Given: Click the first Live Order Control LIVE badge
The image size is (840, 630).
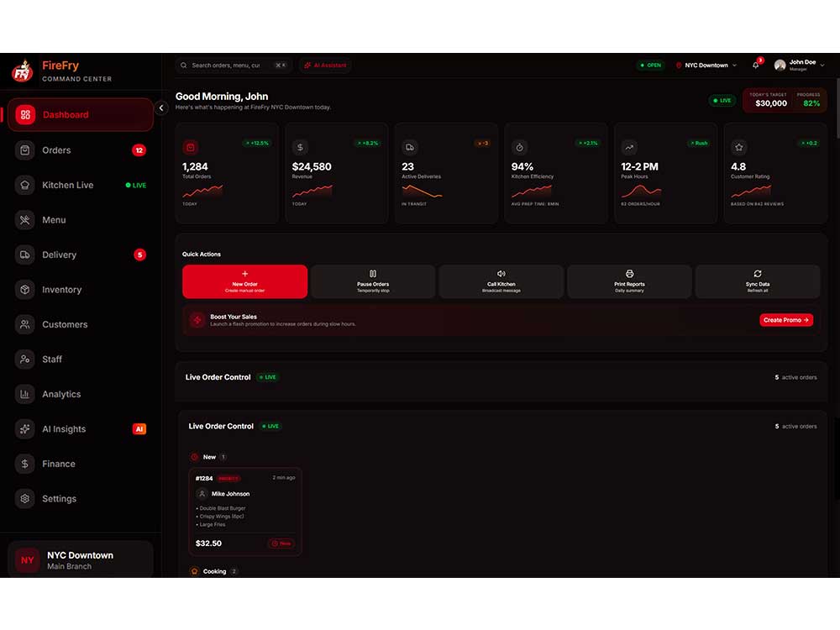Looking at the screenshot, I should [268, 377].
